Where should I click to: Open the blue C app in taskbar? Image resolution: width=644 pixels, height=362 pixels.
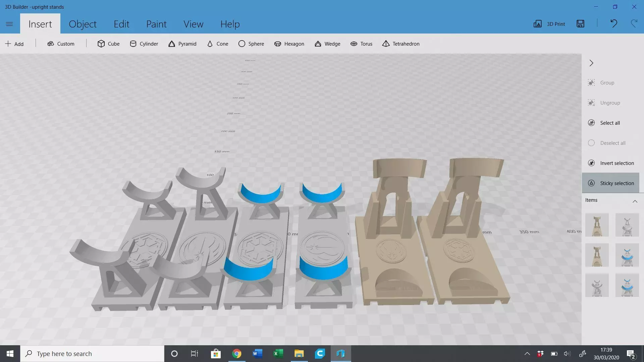[320, 354]
